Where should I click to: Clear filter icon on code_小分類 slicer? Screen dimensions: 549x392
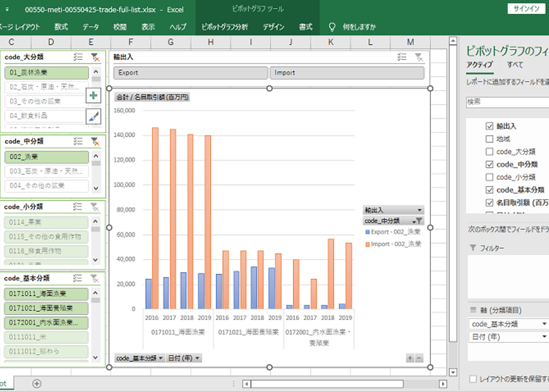(x=94, y=207)
